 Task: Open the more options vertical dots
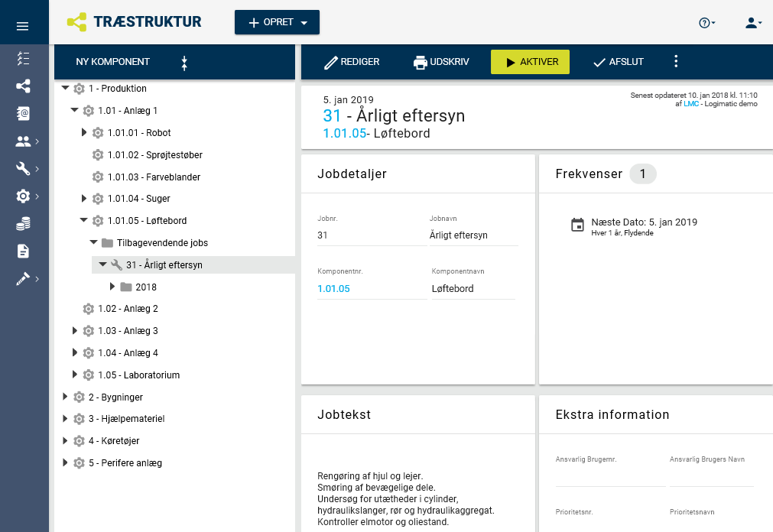pos(676,61)
